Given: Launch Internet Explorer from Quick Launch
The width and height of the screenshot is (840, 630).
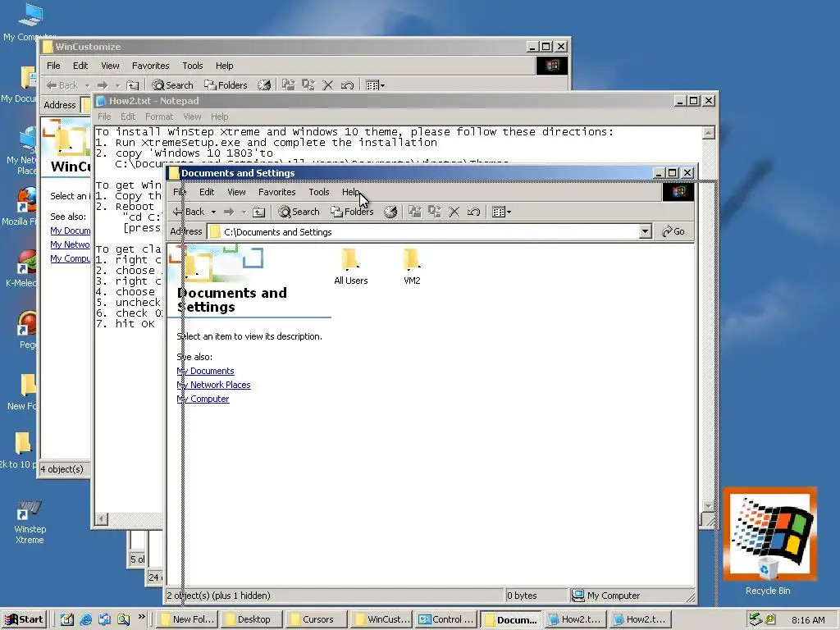Looking at the screenshot, I should 85,619.
